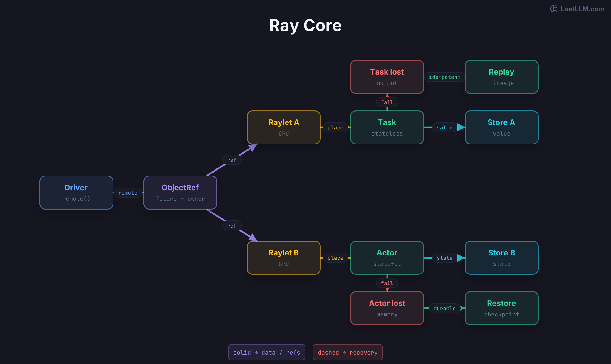
Task: Click the arrowhead pointing into Store B
Action: click(461, 258)
